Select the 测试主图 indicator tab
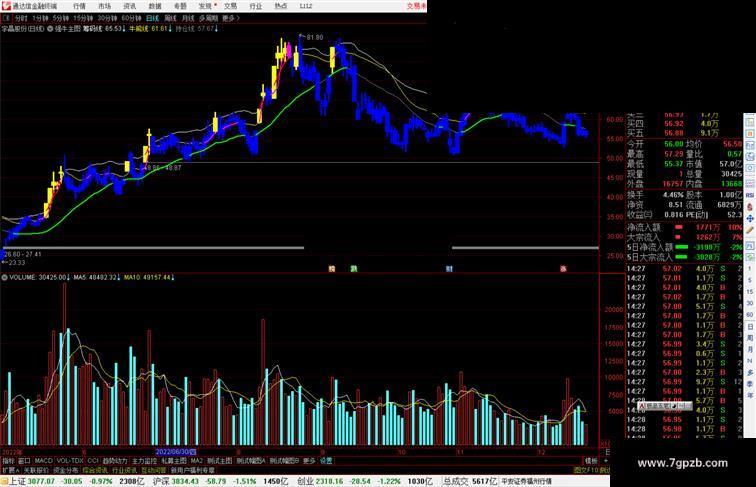 point(219,461)
